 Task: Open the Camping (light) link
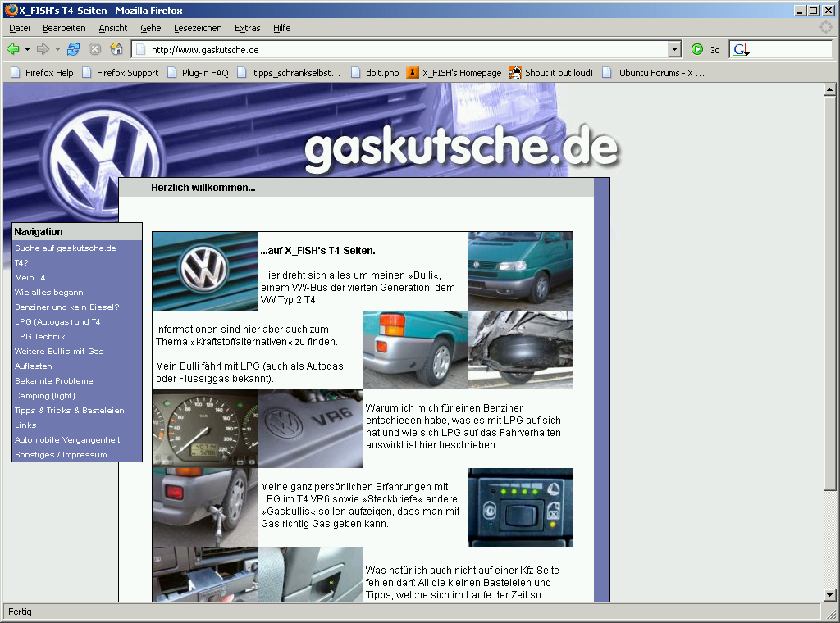[45, 396]
